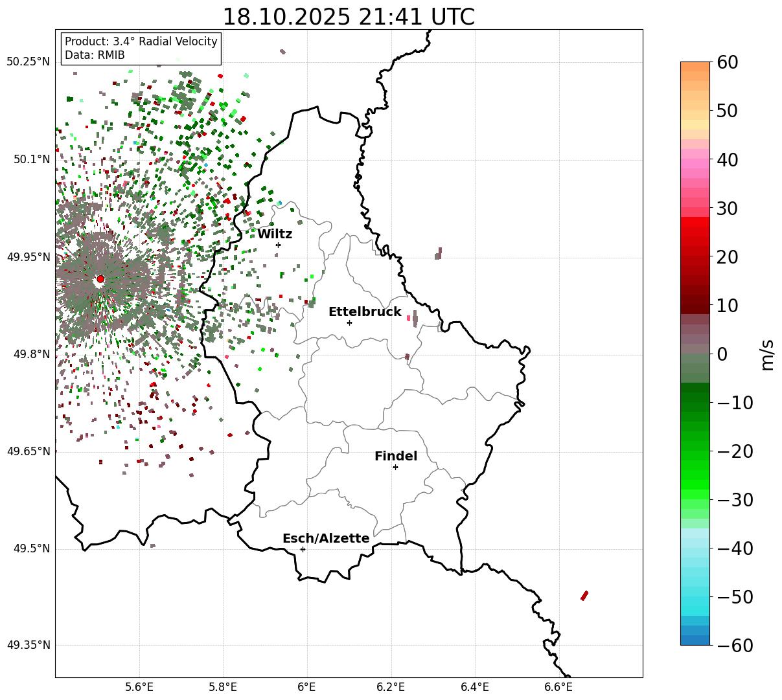This screenshot has width=782, height=700.
Task: Click the Product: 3.4° Radial Velocity text
Action: tap(141, 41)
